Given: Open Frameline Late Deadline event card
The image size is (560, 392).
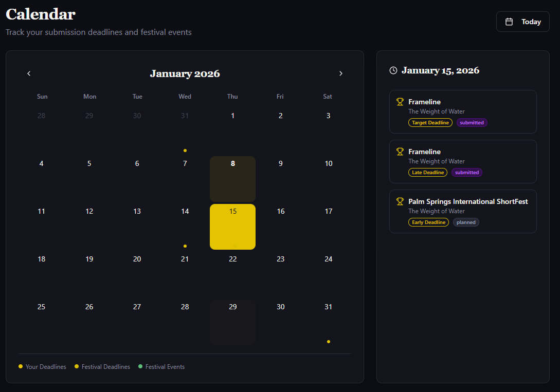Looking at the screenshot, I should (463, 162).
